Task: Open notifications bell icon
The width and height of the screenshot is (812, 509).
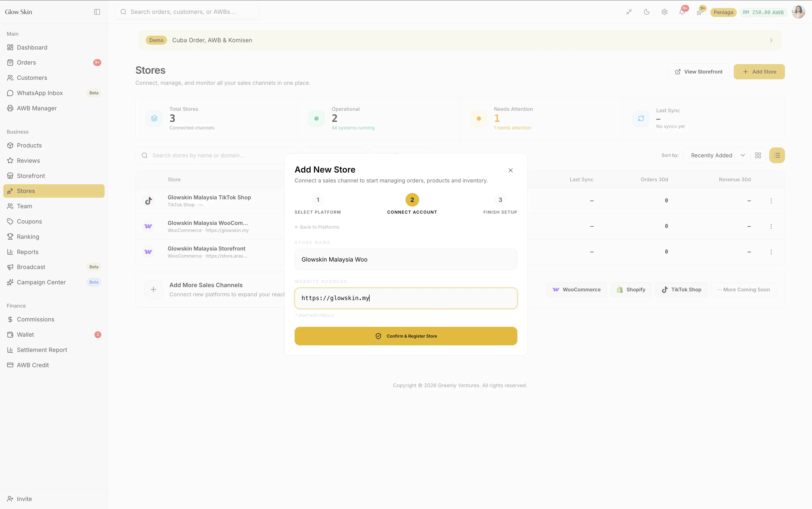Action: click(x=682, y=12)
